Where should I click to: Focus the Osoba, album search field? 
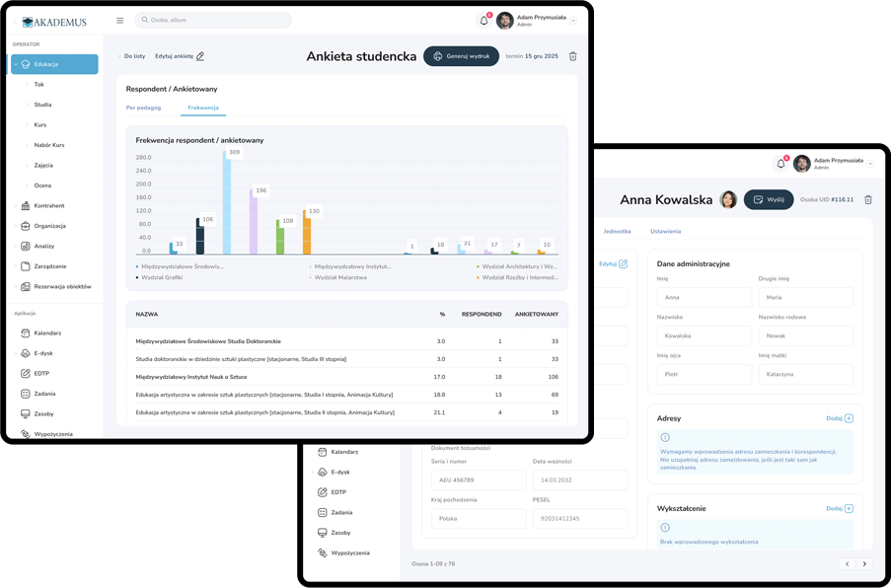click(x=217, y=21)
